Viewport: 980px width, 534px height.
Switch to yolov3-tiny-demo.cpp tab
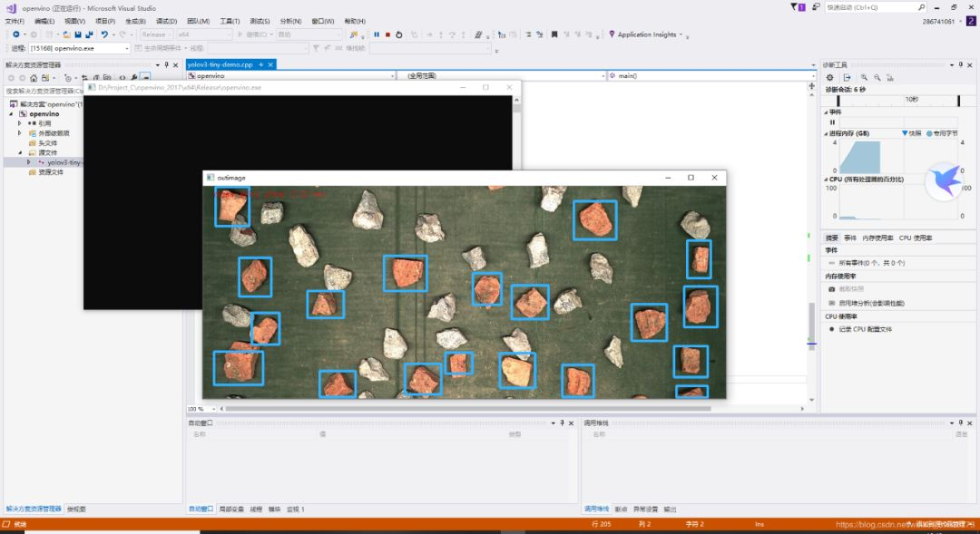click(x=220, y=64)
